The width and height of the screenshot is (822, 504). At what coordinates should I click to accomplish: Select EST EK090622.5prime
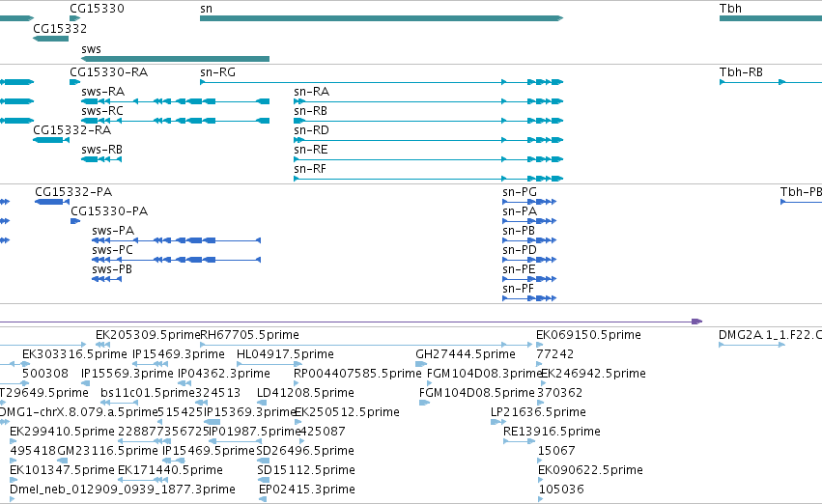[x=541, y=481]
